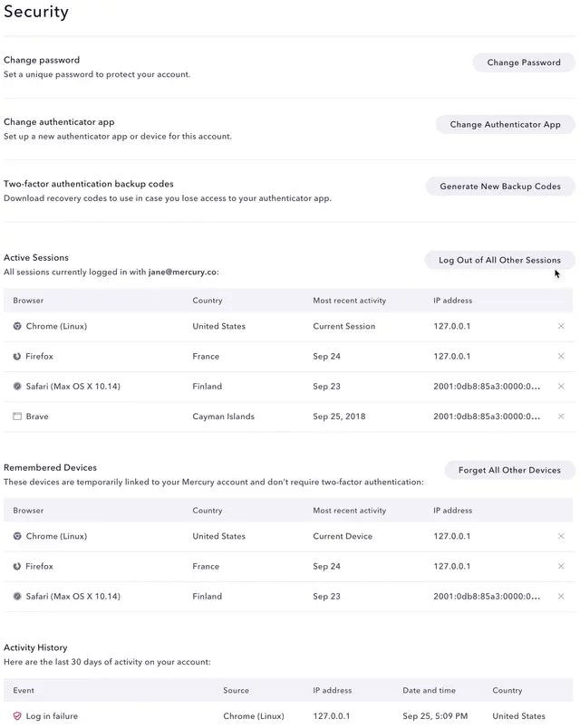
Task: Open Change Authenticator App
Action: (505, 125)
